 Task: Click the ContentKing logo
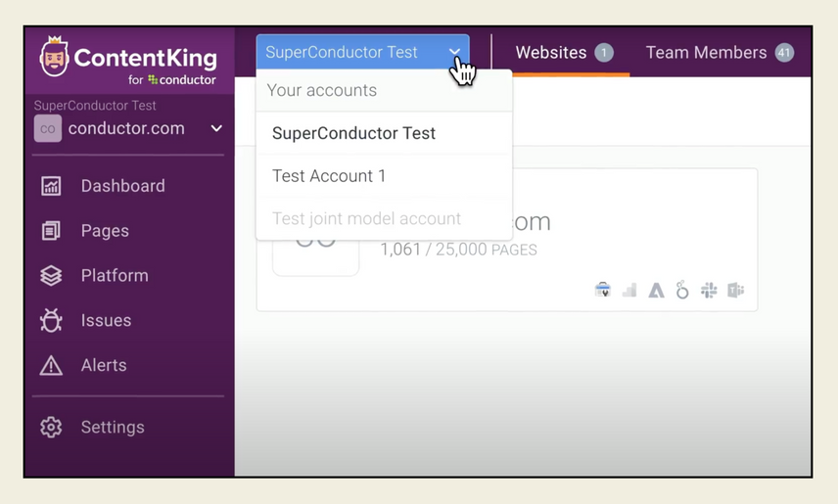click(x=128, y=60)
